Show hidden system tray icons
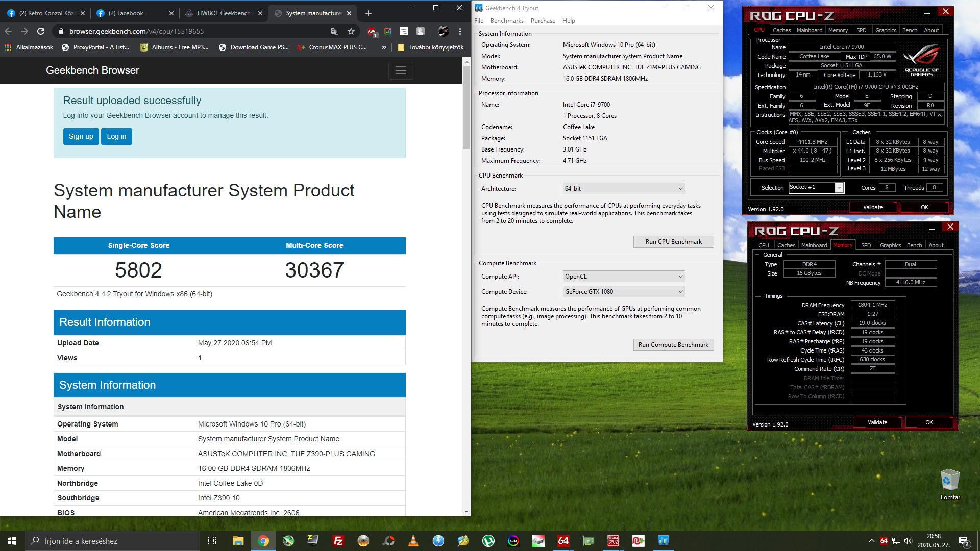 pos(871,541)
